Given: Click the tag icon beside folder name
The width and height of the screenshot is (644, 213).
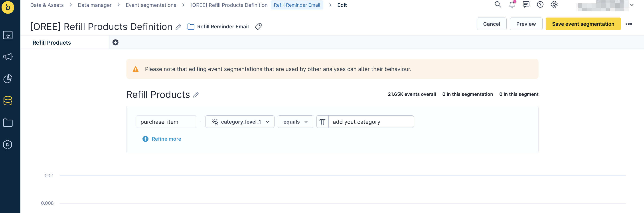Looking at the screenshot, I should tap(258, 26).
